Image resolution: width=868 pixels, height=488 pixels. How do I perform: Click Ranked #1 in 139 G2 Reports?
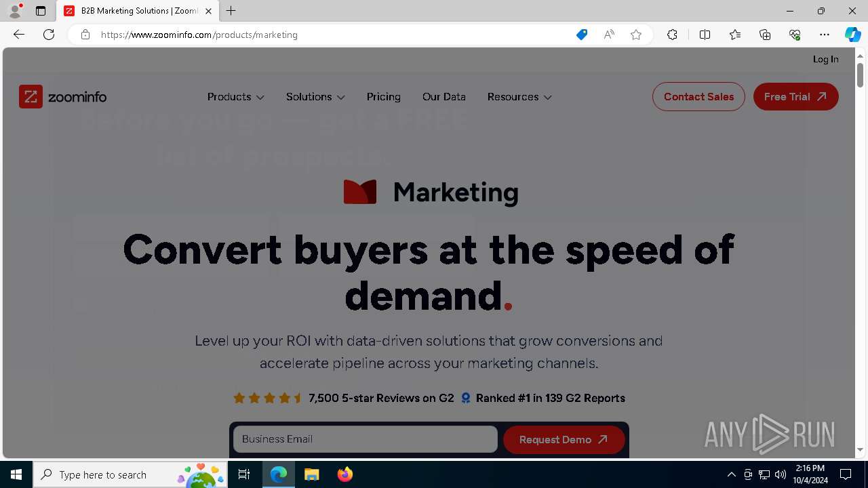[x=551, y=398]
